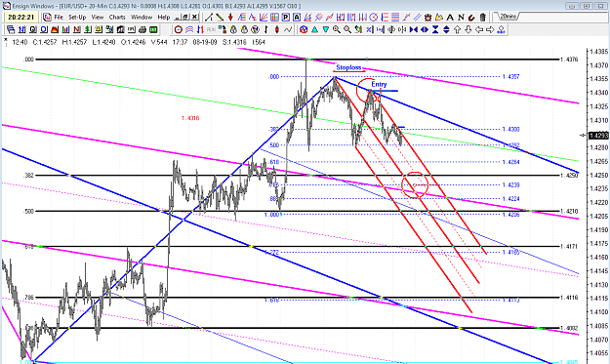The image size is (610, 364).
Task: Open the View menu
Action: click(x=98, y=18)
